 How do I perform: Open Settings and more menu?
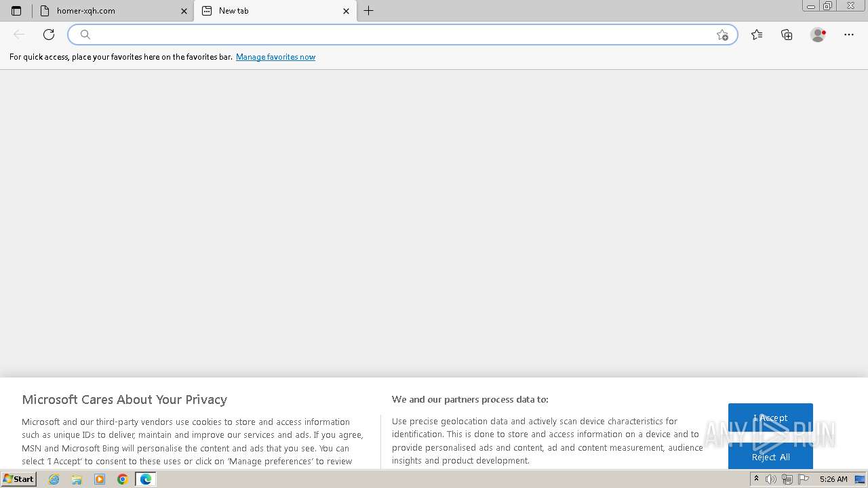[849, 35]
